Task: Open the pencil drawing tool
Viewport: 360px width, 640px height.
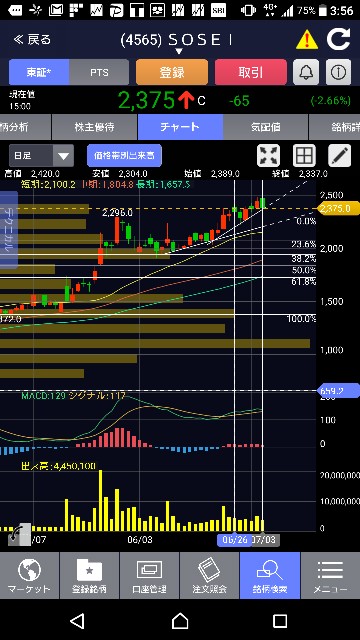Action: (x=340, y=156)
